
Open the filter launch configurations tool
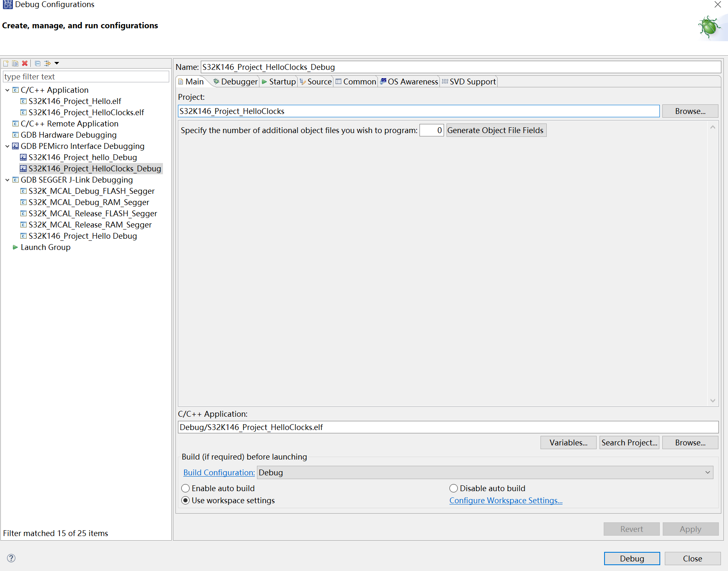click(x=47, y=63)
